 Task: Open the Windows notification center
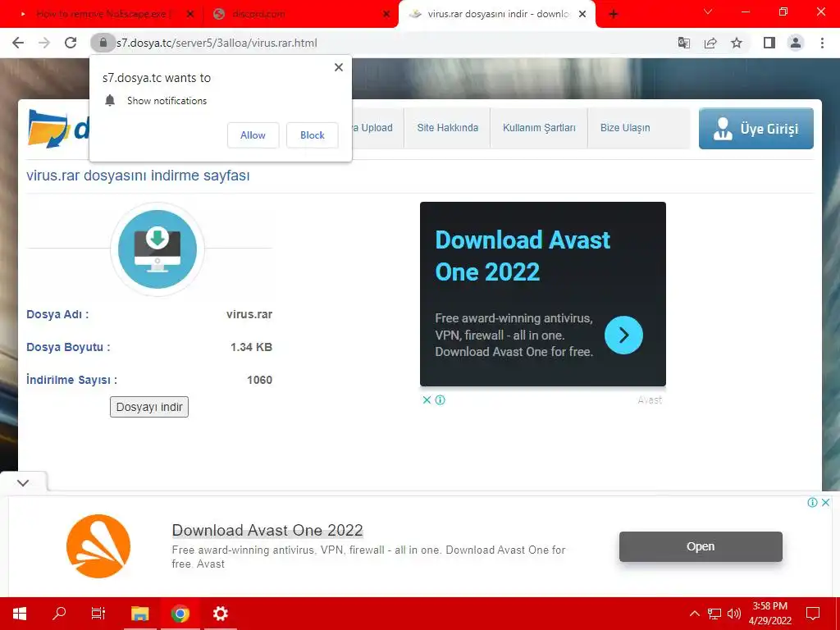(x=813, y=614)
